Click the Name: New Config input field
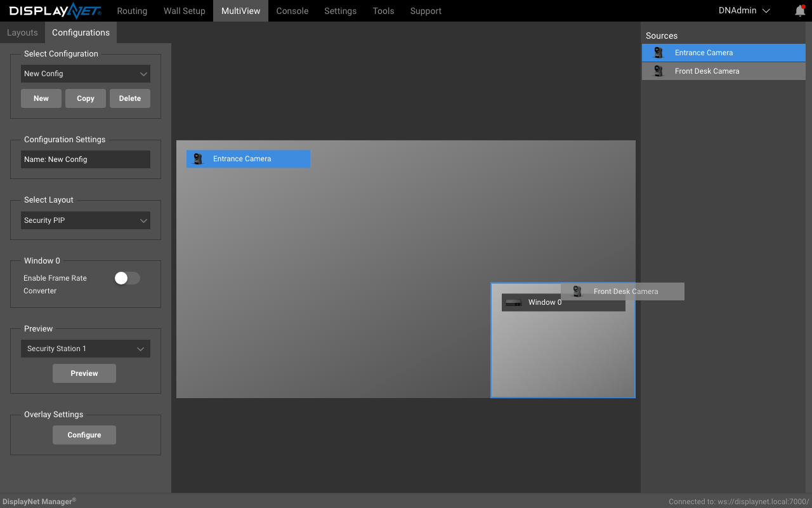812x508 pixels. pyautogui.click(x=86, y=159)
